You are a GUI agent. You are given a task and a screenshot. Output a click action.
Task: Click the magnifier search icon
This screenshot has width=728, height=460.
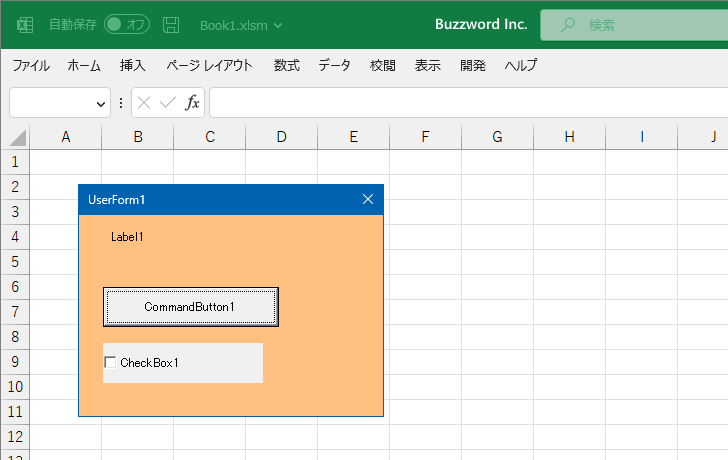pyautogui.click(x=568, y=25)
